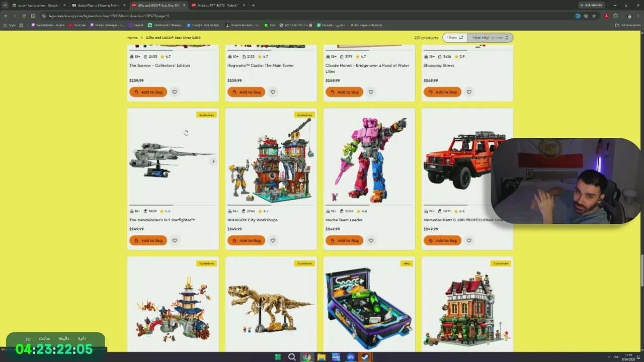Add Mercedes-Benz G 500 to bag
Screen dimensions: 644x362
pyautogui.click(x=442, y=240)
